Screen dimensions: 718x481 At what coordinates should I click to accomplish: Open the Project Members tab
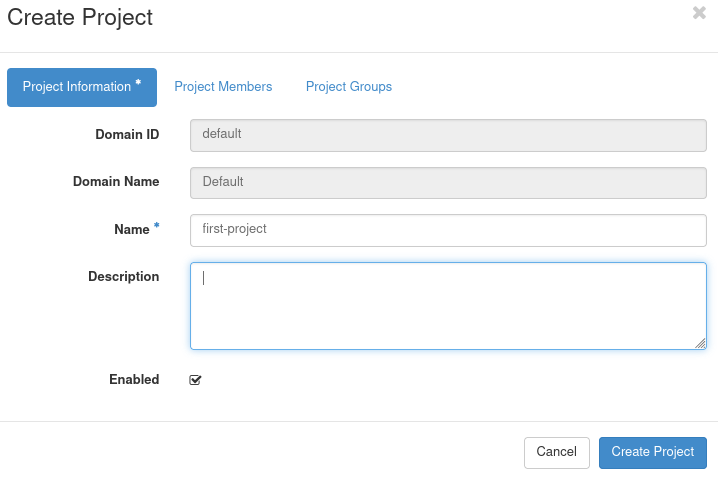[x=223, y=87]
